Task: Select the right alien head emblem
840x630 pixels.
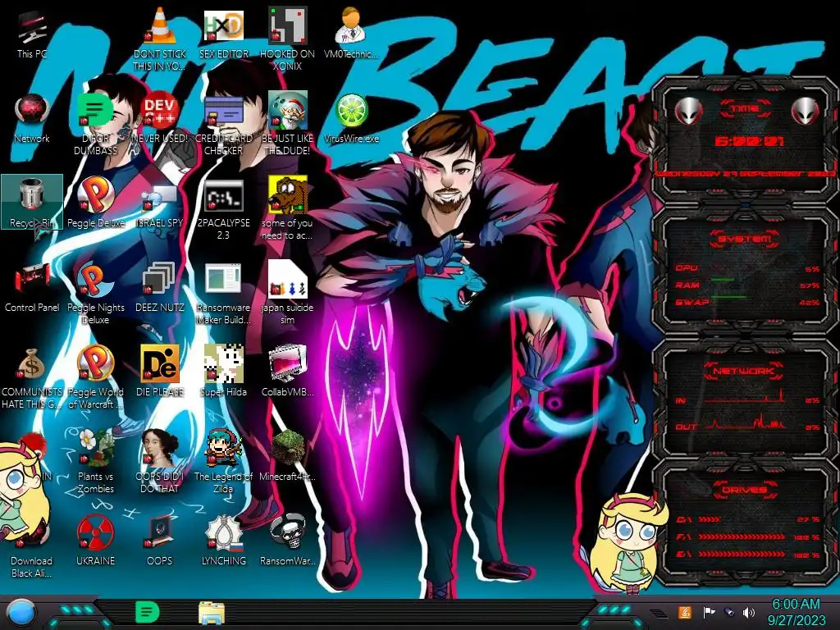Action: (806, 112)
